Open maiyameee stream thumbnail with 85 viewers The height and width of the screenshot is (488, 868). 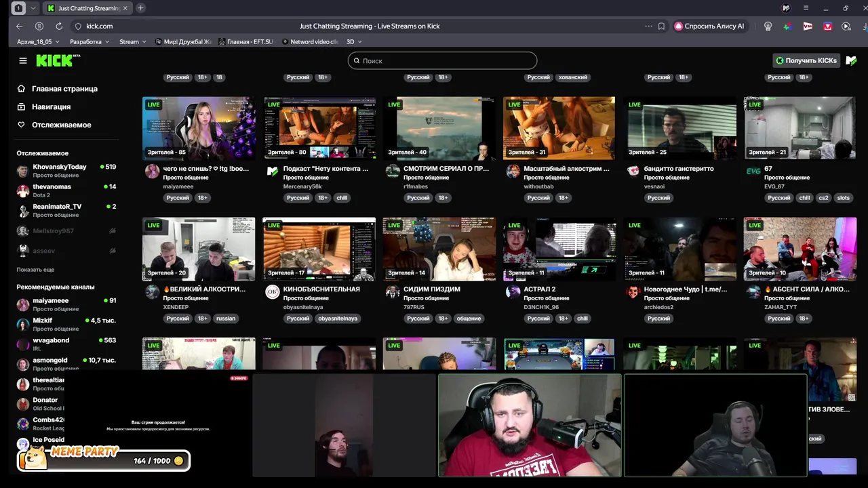tap(199, 128)
